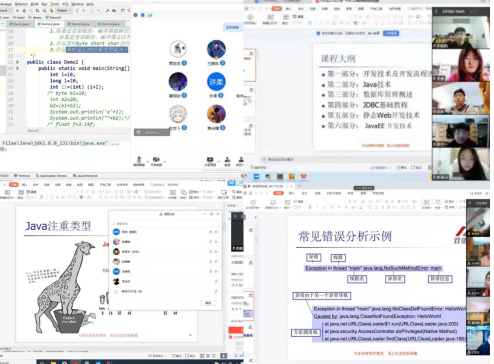Image resolution: width=494 pixels, height=364 pixels.
Task: Click the 异常由于另一个异常导致 label box
Action: coord(322,295)
